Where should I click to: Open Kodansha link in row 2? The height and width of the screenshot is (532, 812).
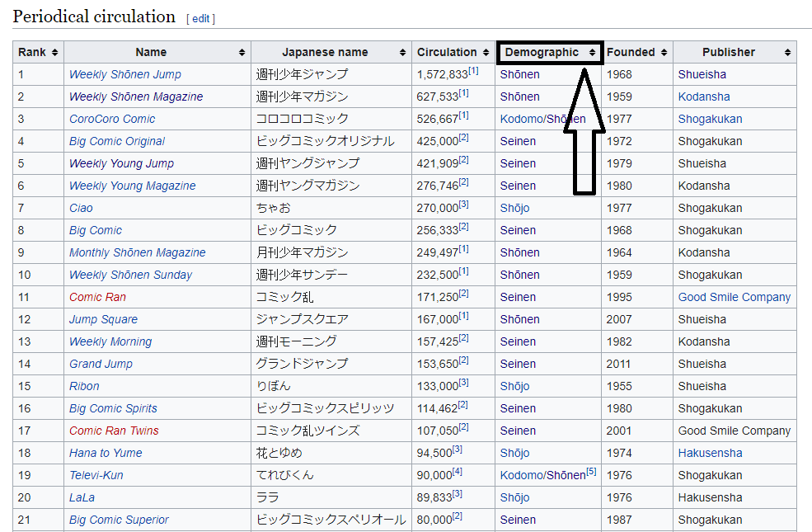[x=703, y=97]
